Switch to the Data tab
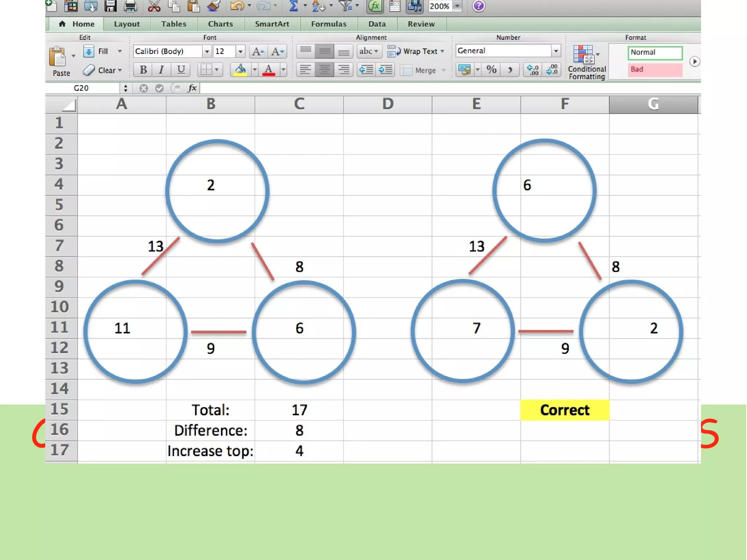 point(377,24)
